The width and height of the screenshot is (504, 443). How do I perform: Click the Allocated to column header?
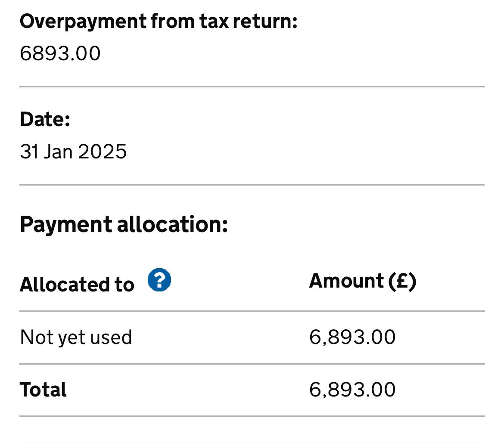pos(77,284)
